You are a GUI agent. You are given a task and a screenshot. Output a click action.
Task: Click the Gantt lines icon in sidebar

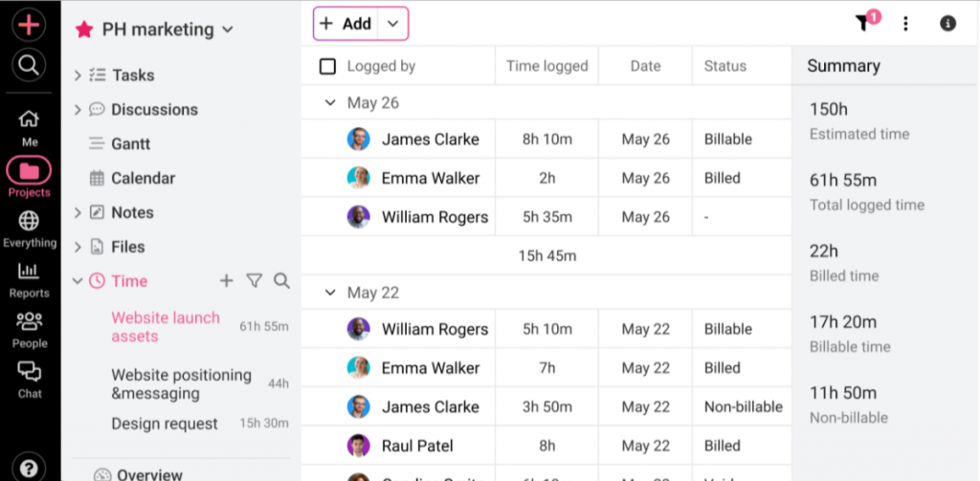(x=97, y=143)
